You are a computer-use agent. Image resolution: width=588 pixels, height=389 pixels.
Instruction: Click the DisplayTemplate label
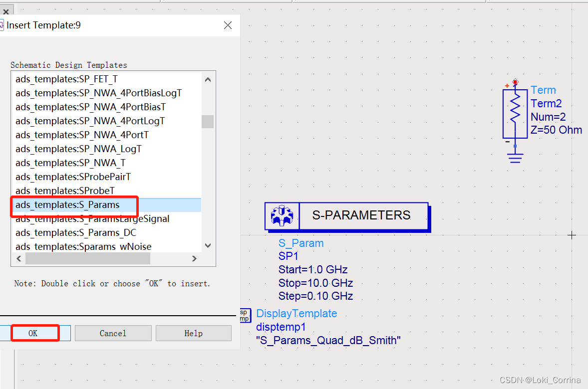click(x=296, y=314)
